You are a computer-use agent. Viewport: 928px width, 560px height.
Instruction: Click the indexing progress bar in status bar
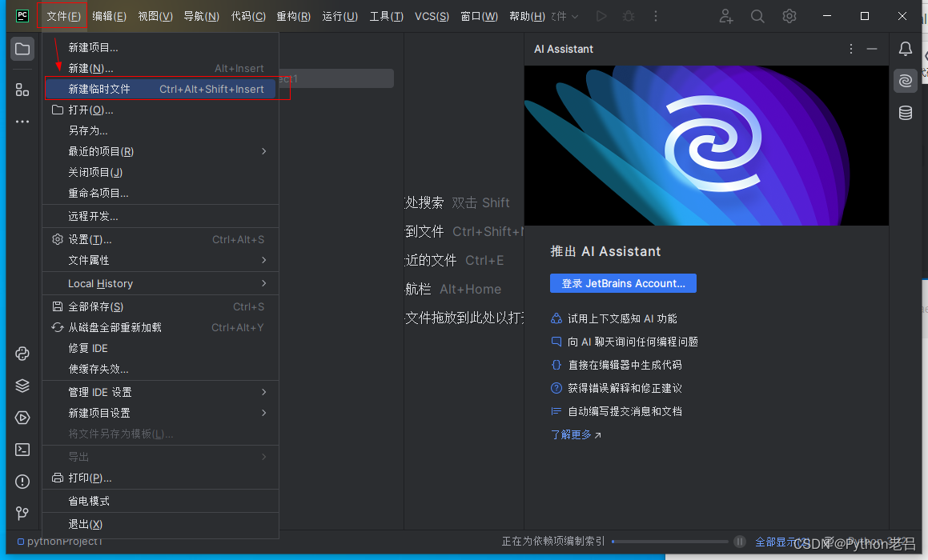670,541
